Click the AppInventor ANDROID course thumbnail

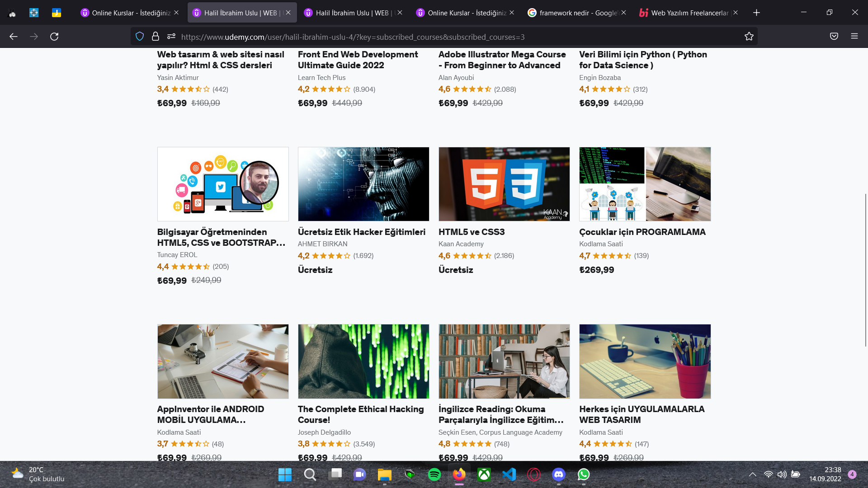(223, 361)
